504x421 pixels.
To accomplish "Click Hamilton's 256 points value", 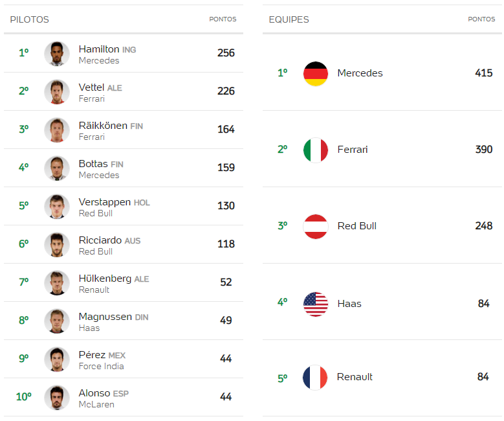I will click(x=226, y=52).
